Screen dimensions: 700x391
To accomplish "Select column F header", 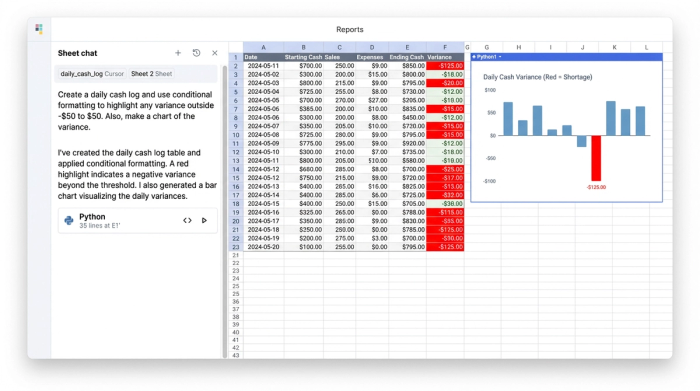I will pos(445,47).
